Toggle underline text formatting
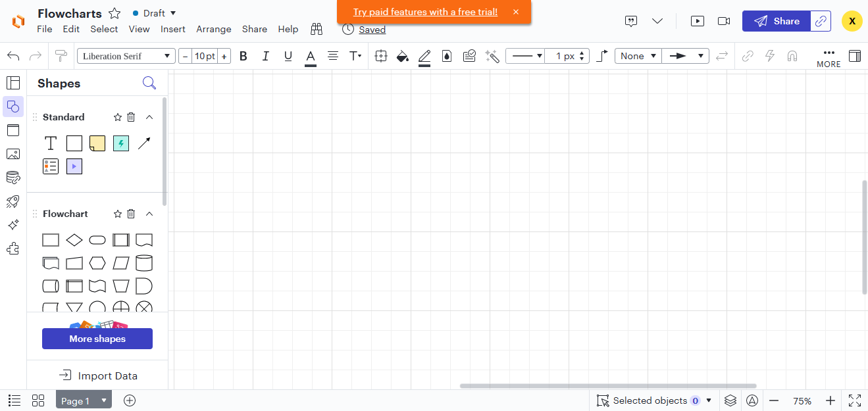 [x=288, y=56]
